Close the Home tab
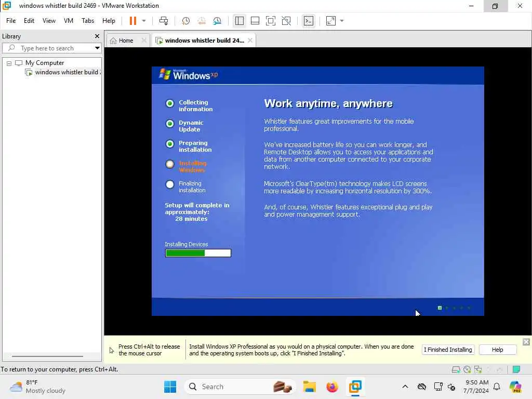This screenshot has width=532, height=399. [144, 41]
